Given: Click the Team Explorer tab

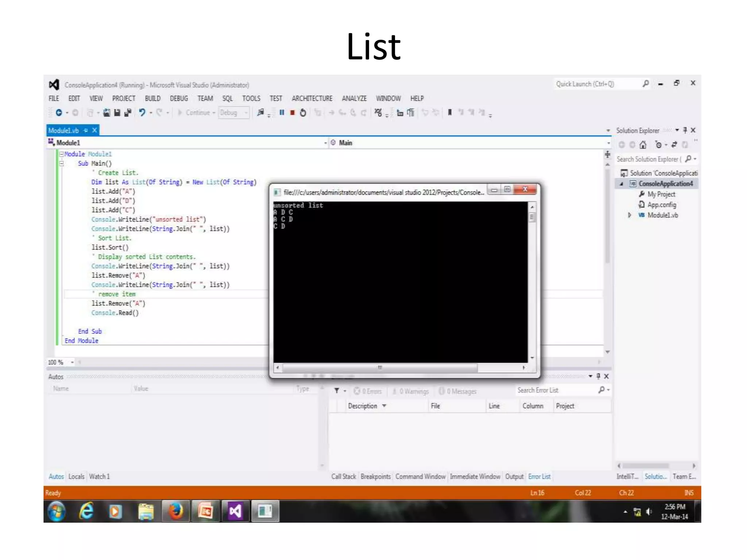Looking at the screenshot, I should coord(684,476).
